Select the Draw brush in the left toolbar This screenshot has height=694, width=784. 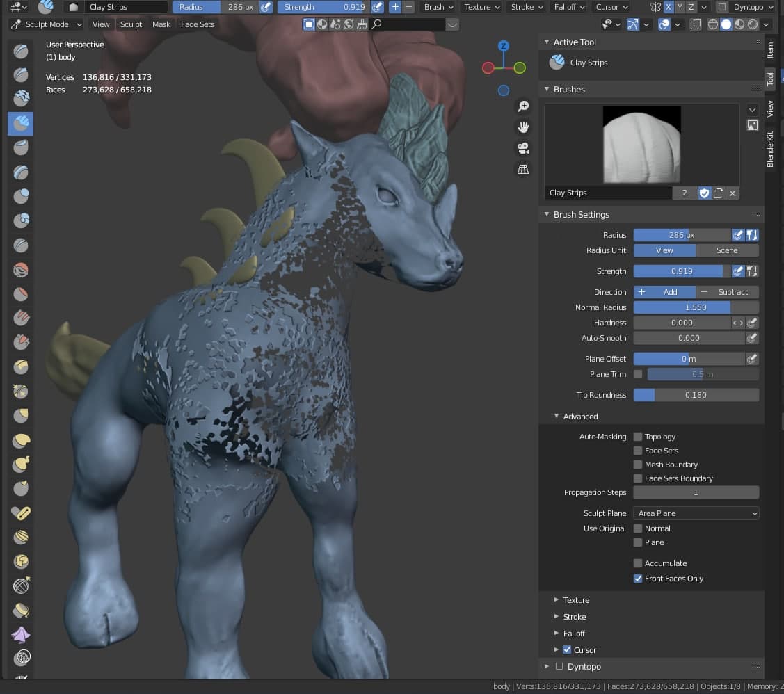click(x=20, y=51)
